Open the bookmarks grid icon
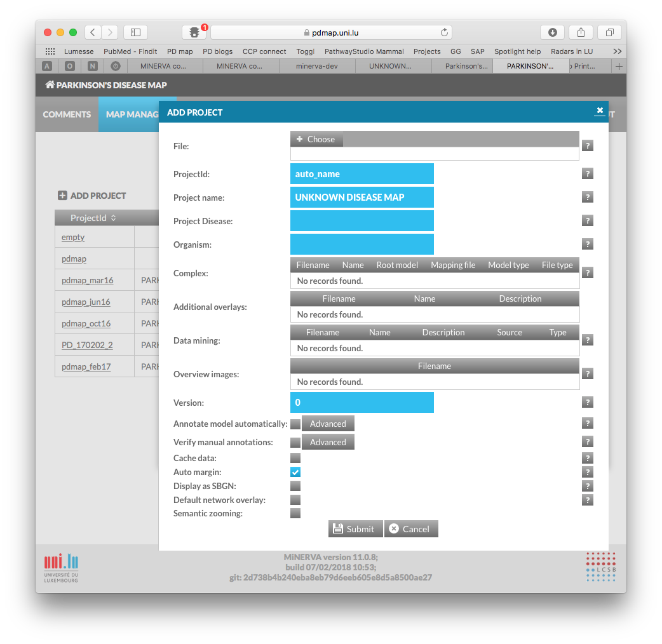Viewport: 662px width, 644px height. [50, 51]
